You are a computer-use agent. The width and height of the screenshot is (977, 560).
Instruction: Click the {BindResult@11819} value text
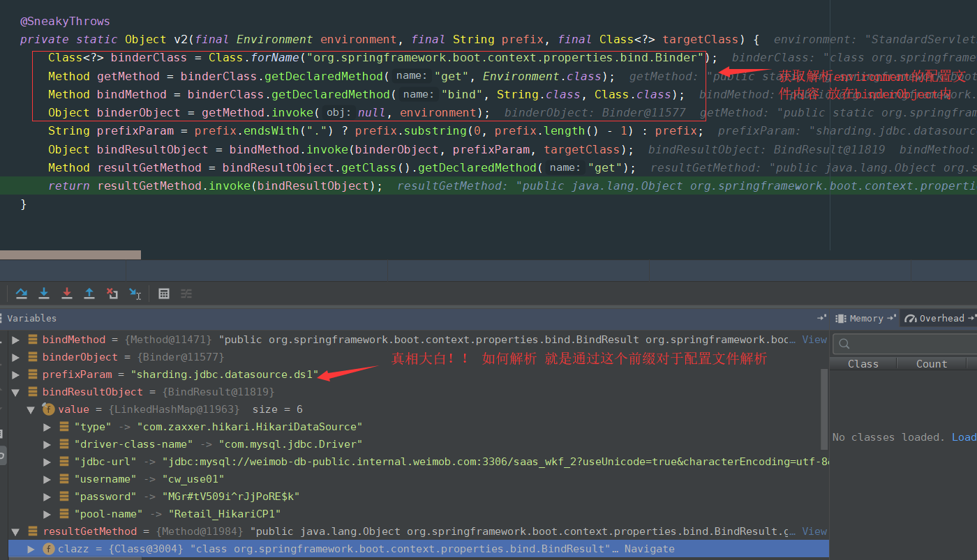[x=218, y=392]
